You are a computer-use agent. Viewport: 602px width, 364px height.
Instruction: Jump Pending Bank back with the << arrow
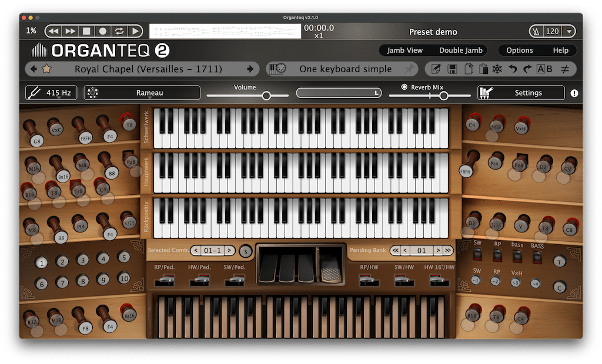(x=396, y=251)
